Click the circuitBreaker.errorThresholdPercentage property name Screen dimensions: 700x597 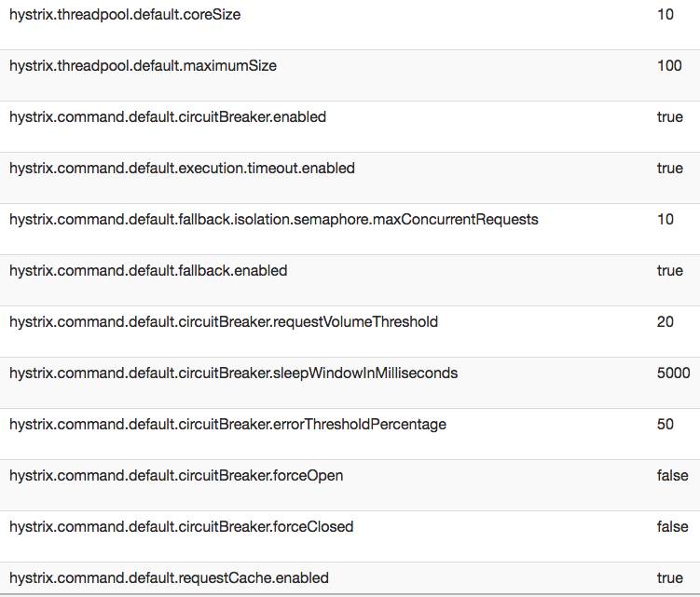click(x=227, y=425)
